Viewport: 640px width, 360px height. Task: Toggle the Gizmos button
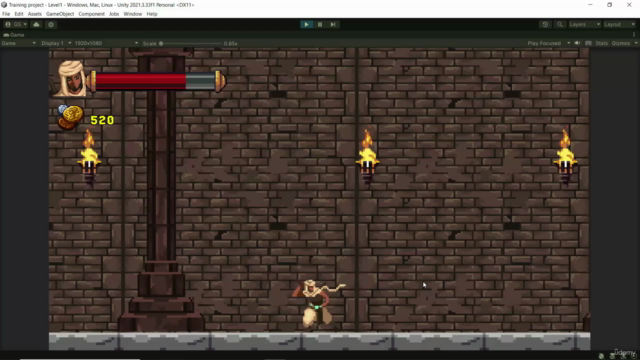coord(621,43)
